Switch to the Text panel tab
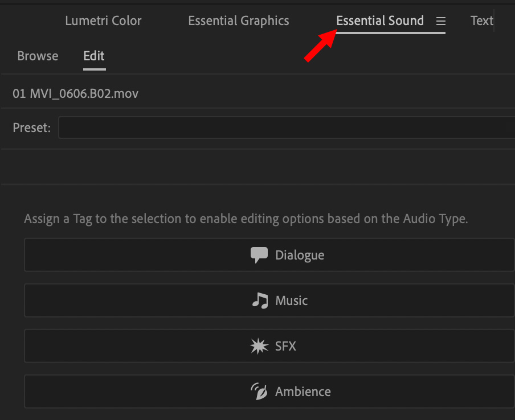The height and width of the screenshot is (420, 515). point(481,21)
